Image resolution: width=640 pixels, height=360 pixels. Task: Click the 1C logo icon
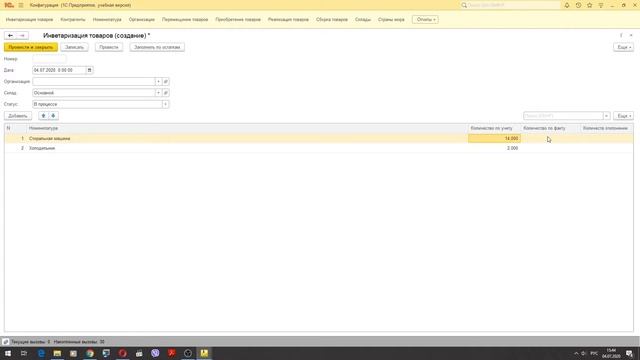(x=9, y=5)
